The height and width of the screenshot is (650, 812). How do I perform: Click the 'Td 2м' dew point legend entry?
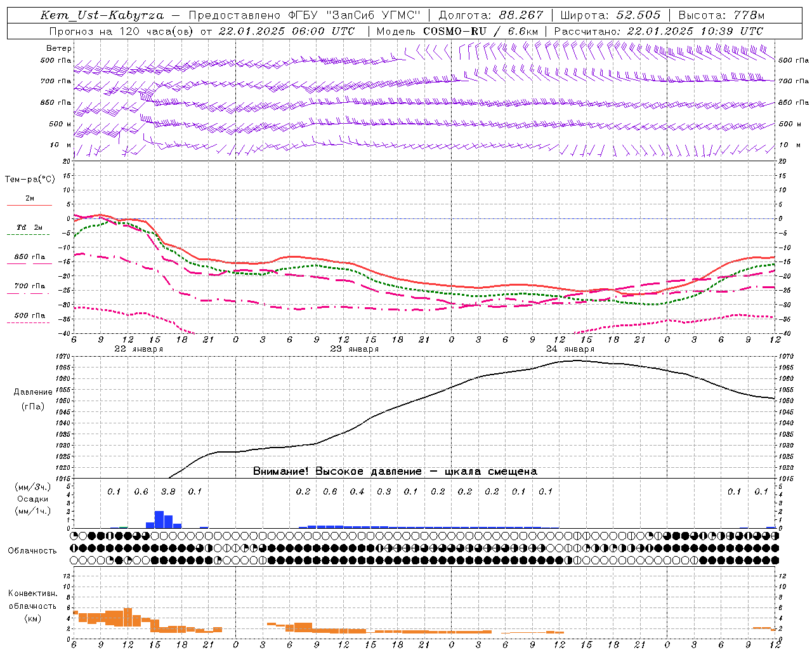[30, 227]
